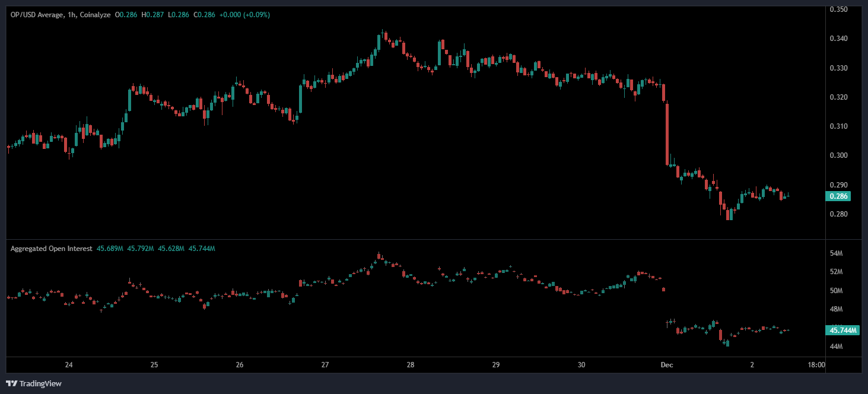Click the 24 date label on time axis
868x394 pixels.
pos(69,365)
